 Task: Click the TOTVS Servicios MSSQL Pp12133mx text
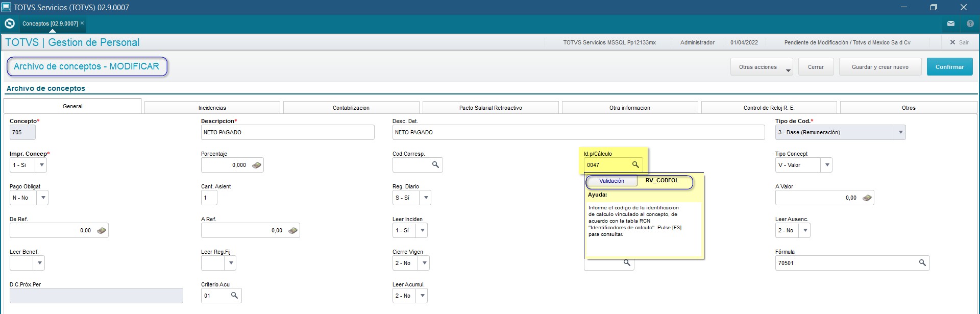tap(609, 42)
